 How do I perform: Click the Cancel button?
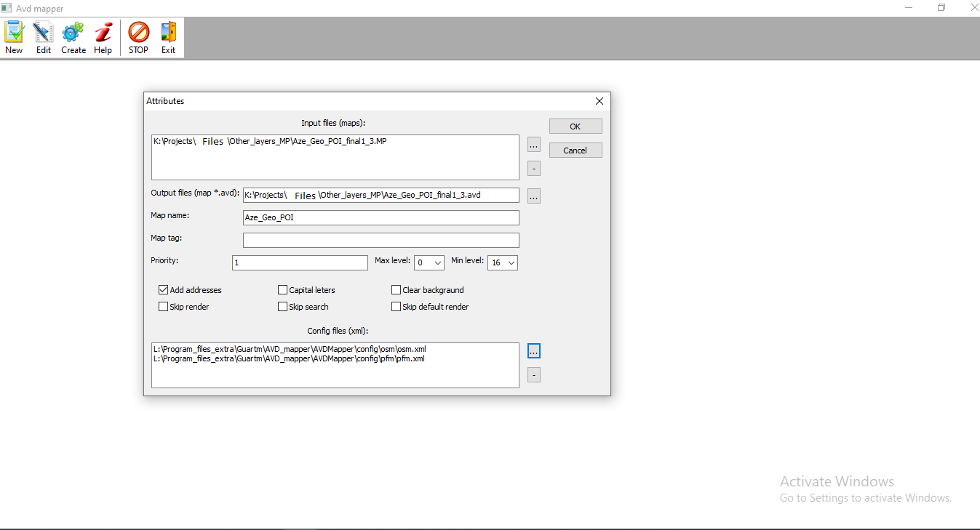coord(575,150)
